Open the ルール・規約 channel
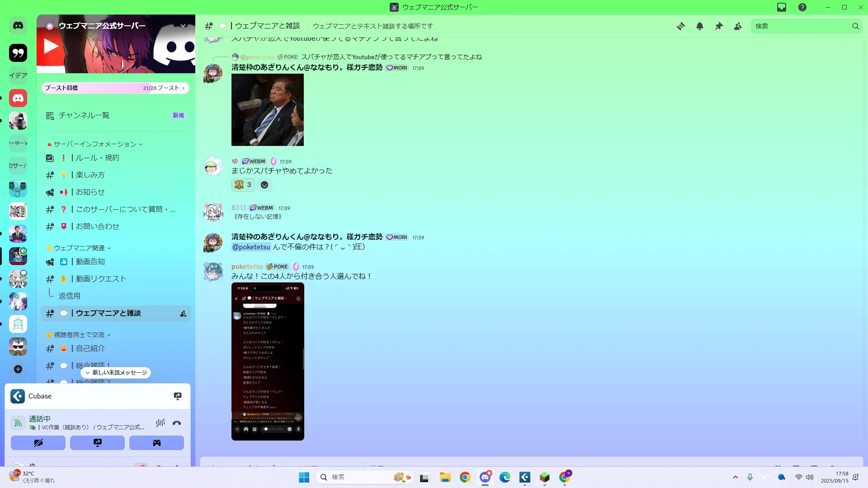Viewport: 868px width, 488px height. click(97, 158)
